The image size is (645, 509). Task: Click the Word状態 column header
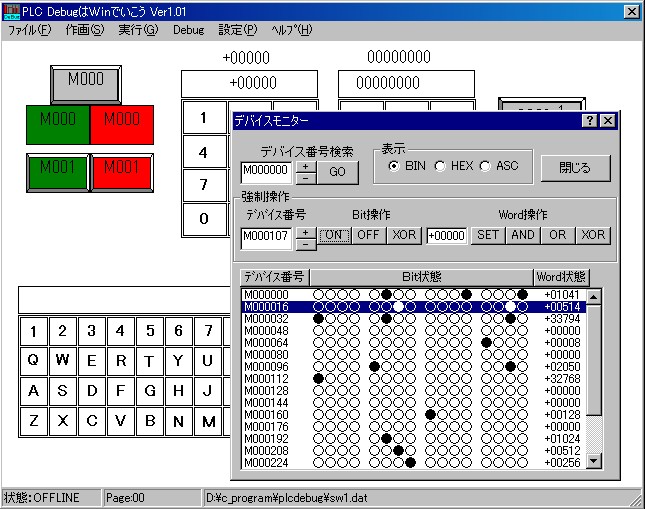[560, 276]
